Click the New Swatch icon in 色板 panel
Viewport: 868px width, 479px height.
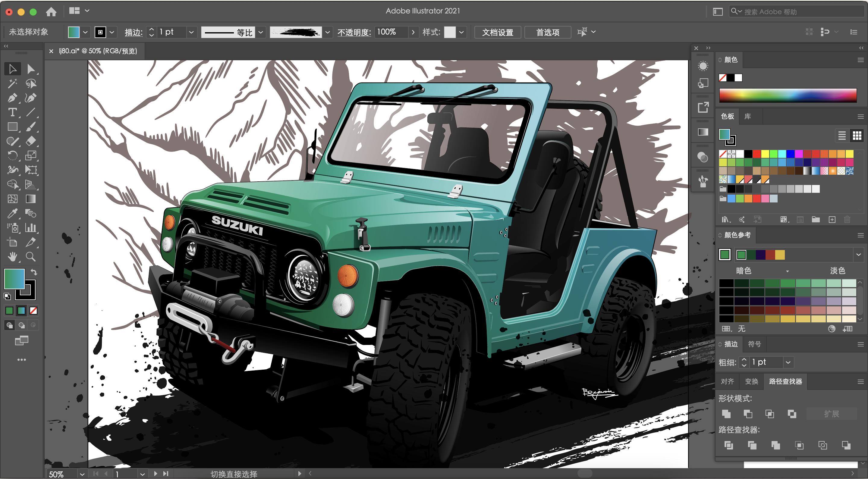832,219
